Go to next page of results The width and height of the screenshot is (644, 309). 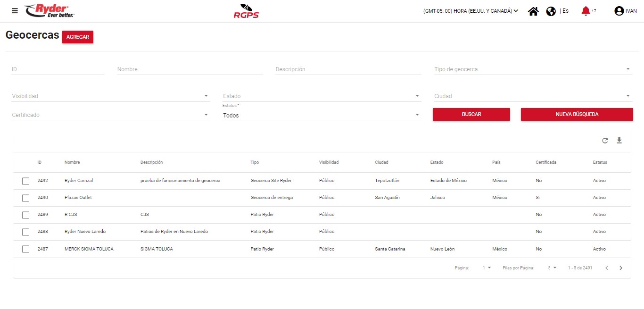coord(621,268)
